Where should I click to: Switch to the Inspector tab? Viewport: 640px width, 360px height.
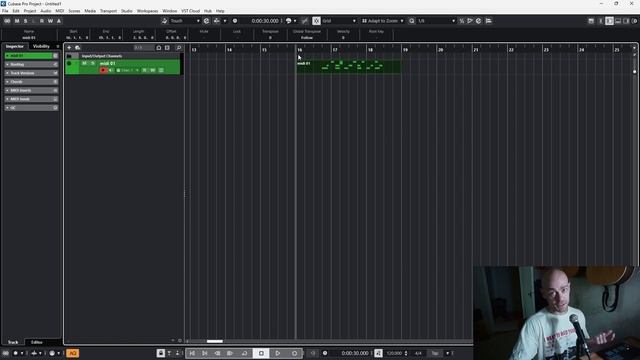pyautogui.click(x=15, y=46)
